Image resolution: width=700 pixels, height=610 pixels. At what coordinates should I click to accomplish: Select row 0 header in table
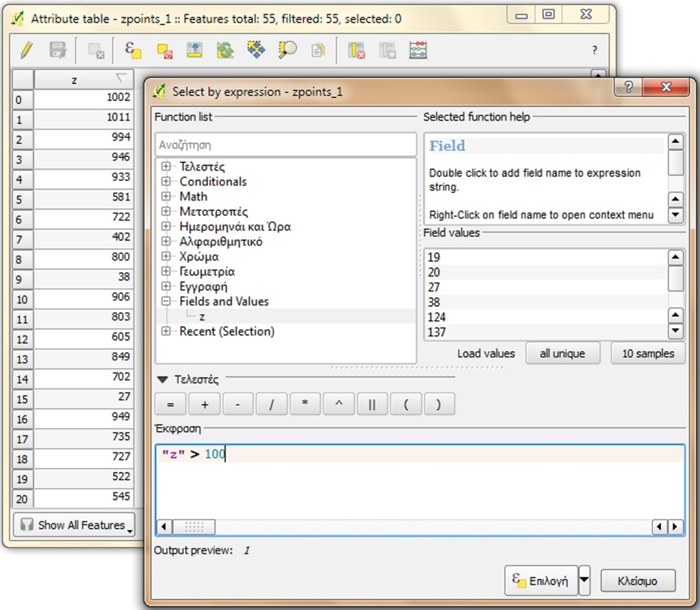tap(22, 99)
